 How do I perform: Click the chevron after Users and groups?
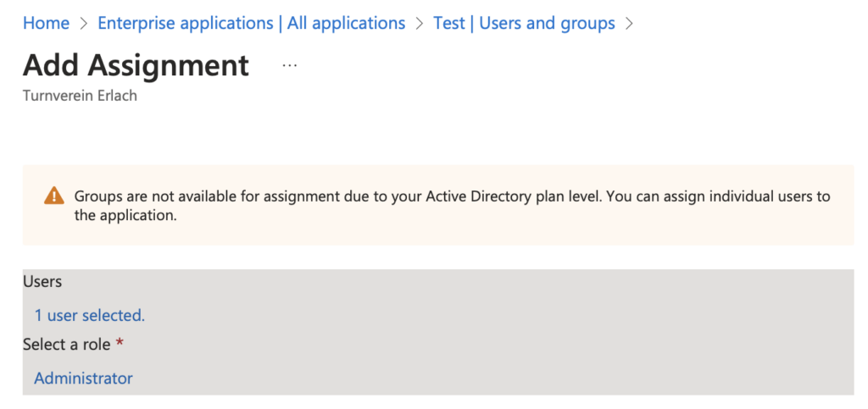point(628,24)
